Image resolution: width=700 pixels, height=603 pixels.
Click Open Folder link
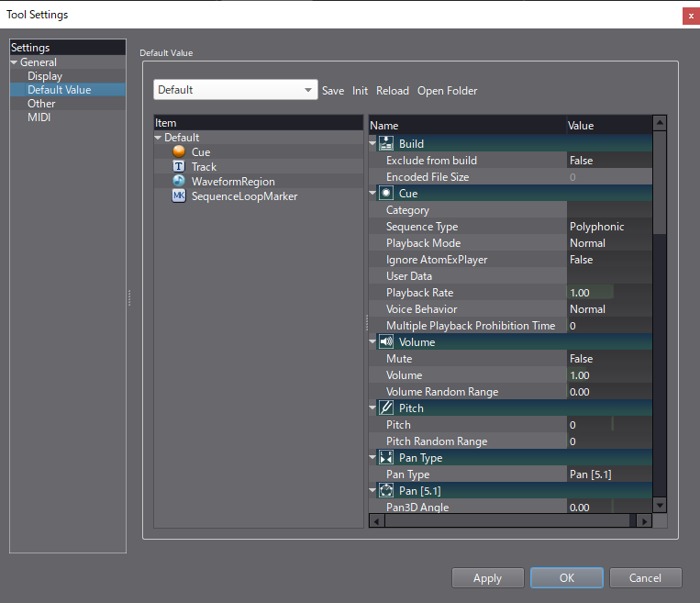pos(448,91)
